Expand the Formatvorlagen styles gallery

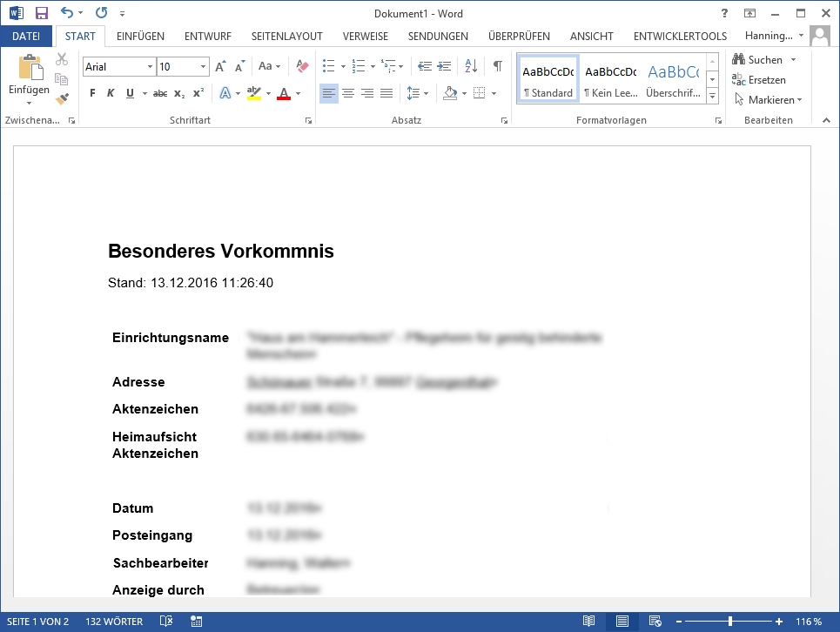713,93
